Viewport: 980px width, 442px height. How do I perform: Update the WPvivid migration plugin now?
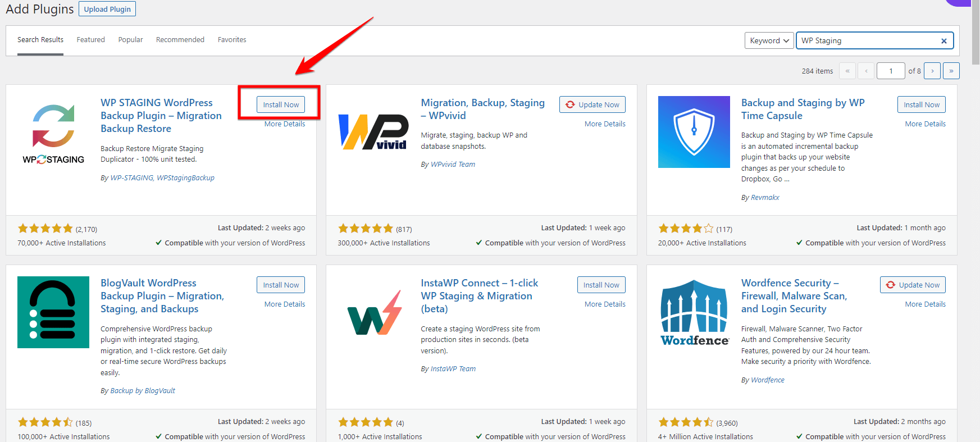[x=592, y=104]
